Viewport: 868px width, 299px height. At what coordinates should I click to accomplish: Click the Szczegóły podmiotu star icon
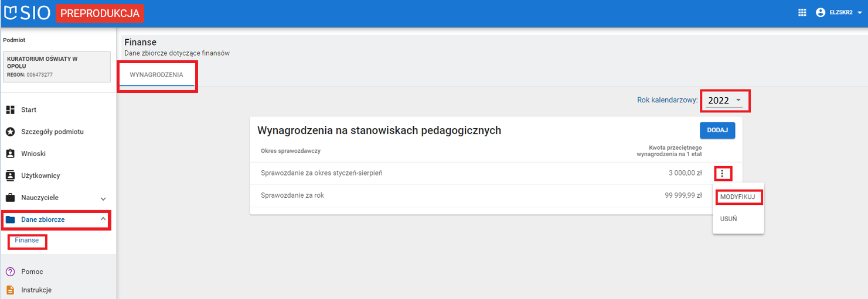(10, 132)
